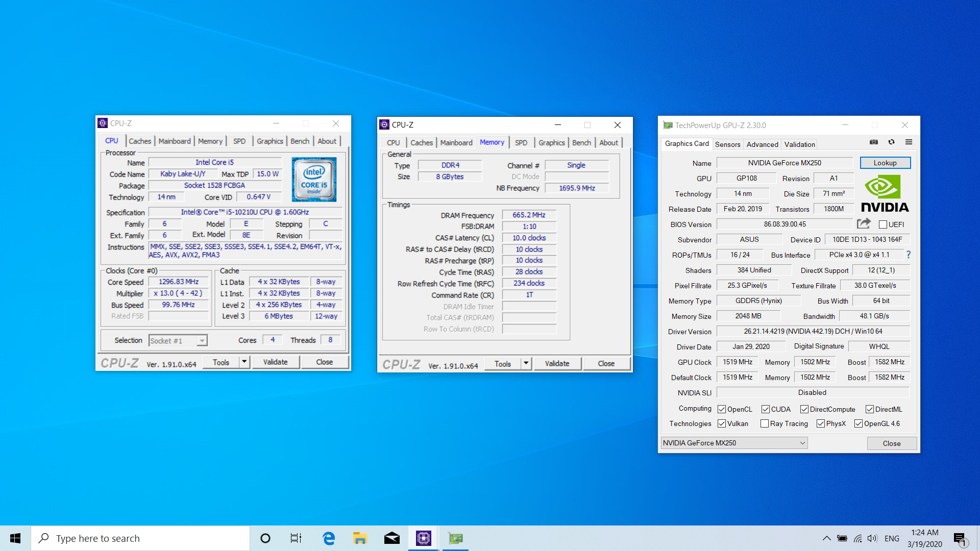Open SPD tab in Memory CPU-Z window
Viewport: 980px width, 551px height.
pos(521,143)
